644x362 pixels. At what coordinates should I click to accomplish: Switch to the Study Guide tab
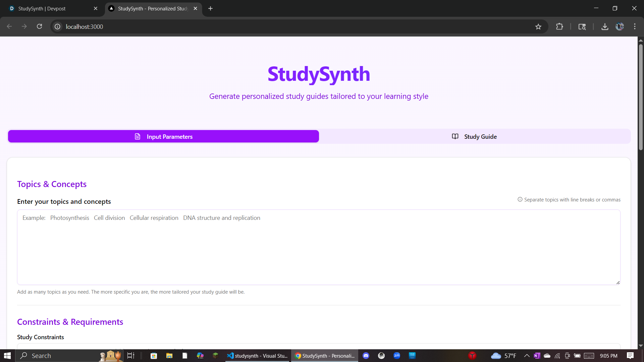click(x=474, y=136)
